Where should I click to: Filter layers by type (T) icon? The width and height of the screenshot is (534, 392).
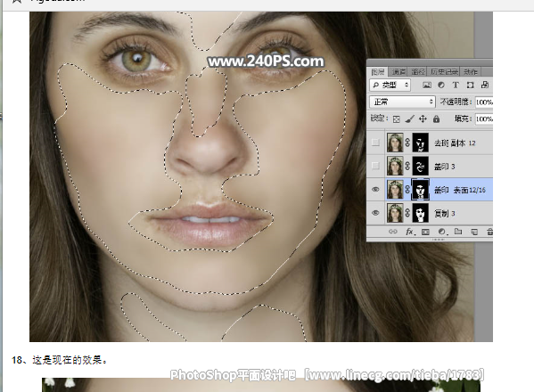[x=456, y=85]
